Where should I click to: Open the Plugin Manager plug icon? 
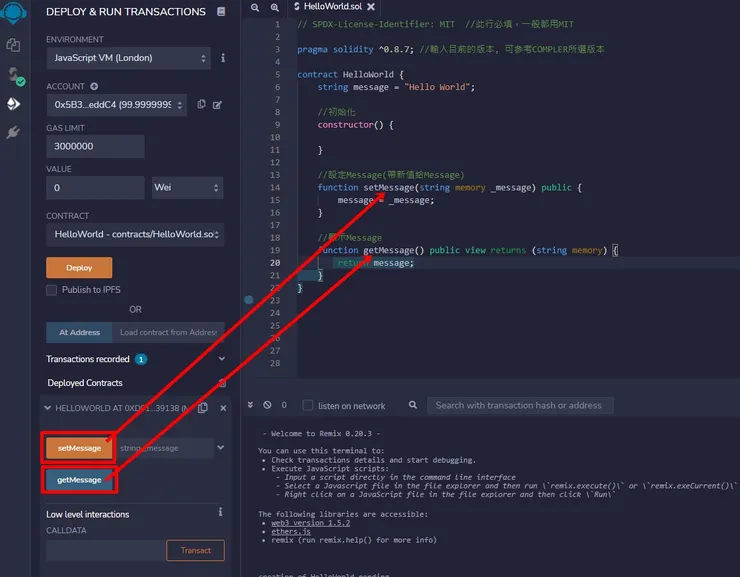pyautogui.click(x=13, y=132)
